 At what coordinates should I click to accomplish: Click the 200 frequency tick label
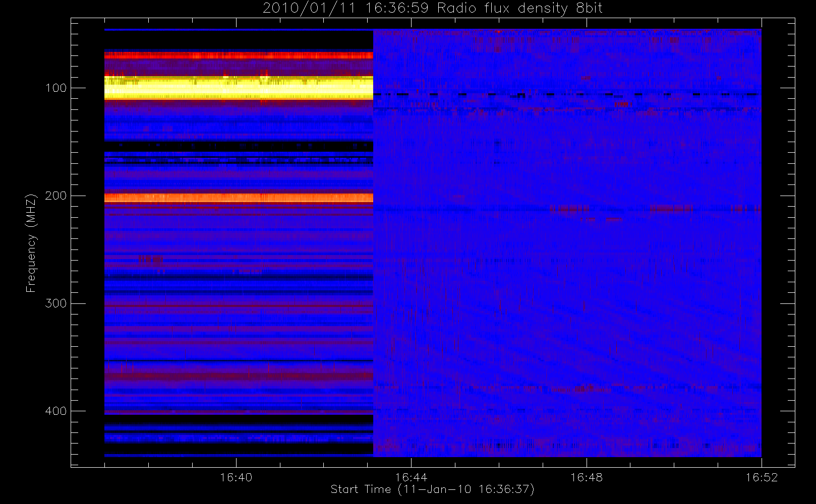pyautogui.click(x=56, y=196)
